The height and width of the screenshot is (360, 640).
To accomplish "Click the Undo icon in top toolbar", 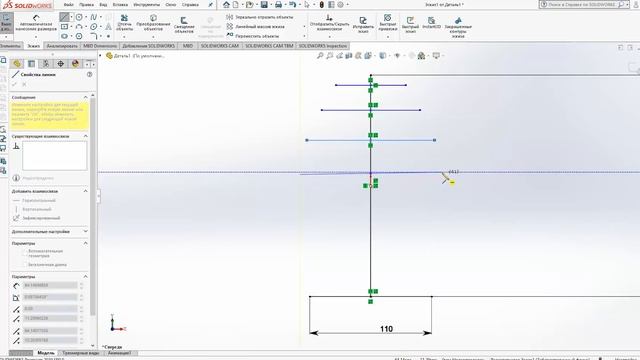I will [x=293, y=5].
